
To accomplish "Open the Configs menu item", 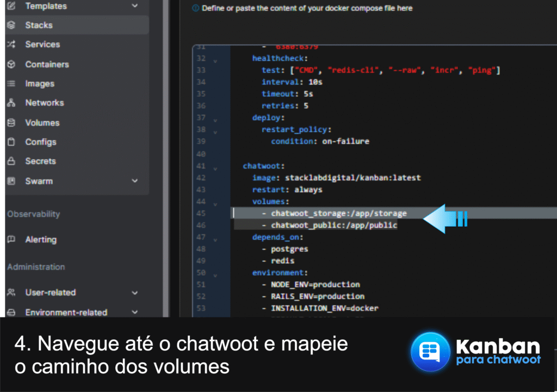I will coord(40,142).
